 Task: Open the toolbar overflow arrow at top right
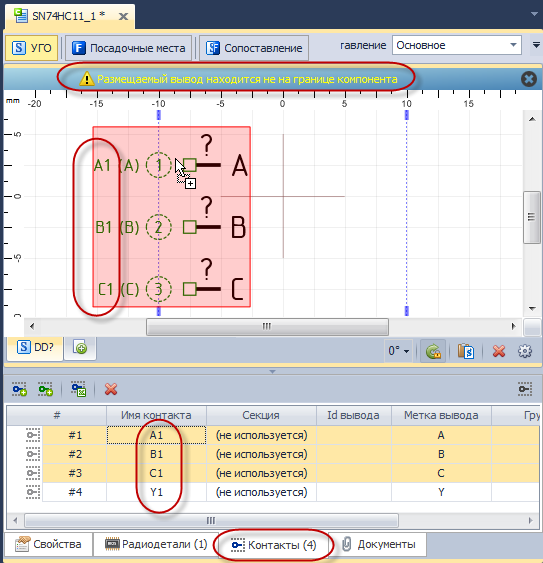tap(536, 45)
